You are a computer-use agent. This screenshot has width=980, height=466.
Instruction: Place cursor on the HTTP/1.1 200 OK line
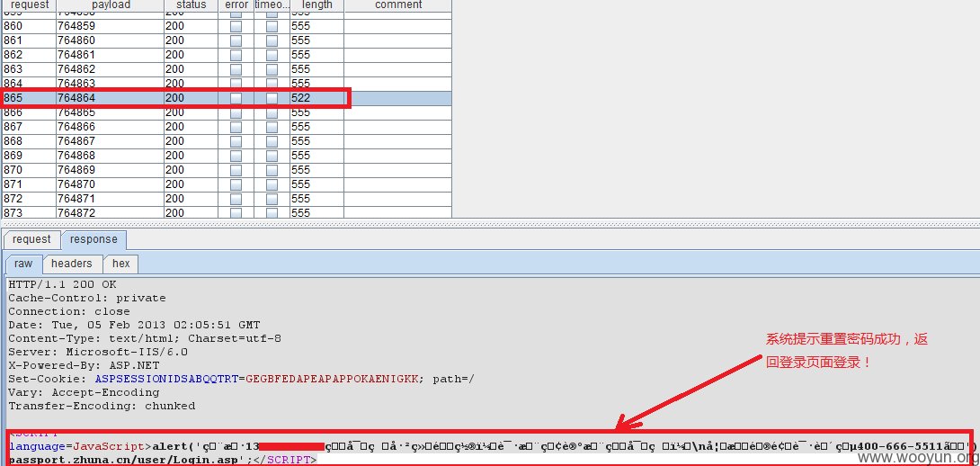pyautogui.click(x=63, y=284)
